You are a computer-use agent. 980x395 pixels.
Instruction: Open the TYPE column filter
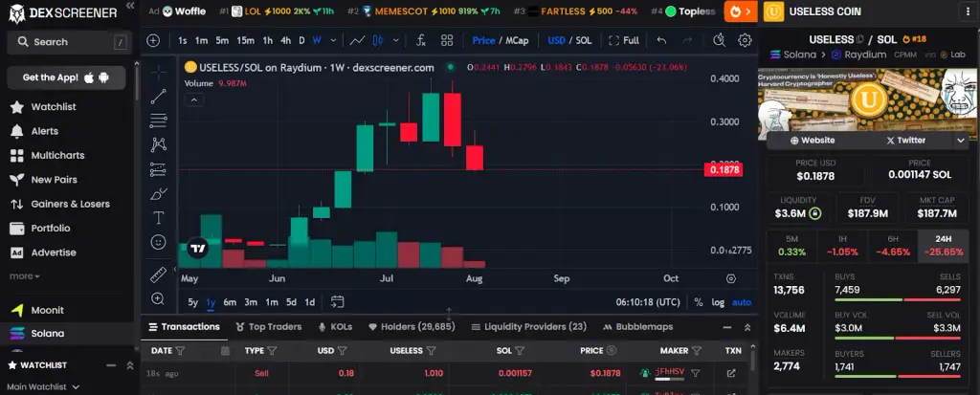click(x=272, y=351)
